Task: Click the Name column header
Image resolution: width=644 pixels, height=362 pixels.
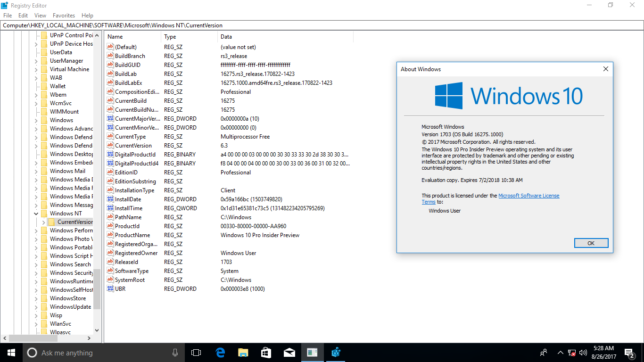Action: pos(133,37)
